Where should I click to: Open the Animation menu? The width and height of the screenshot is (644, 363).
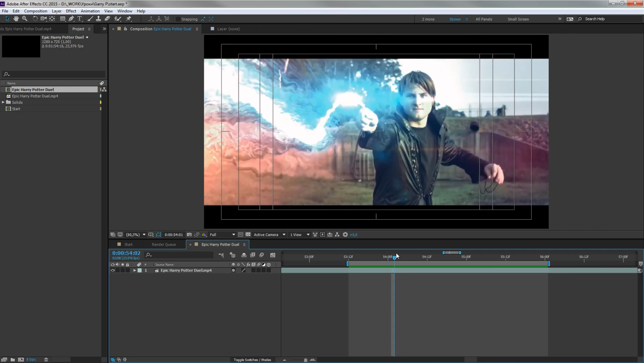[90, 11]
